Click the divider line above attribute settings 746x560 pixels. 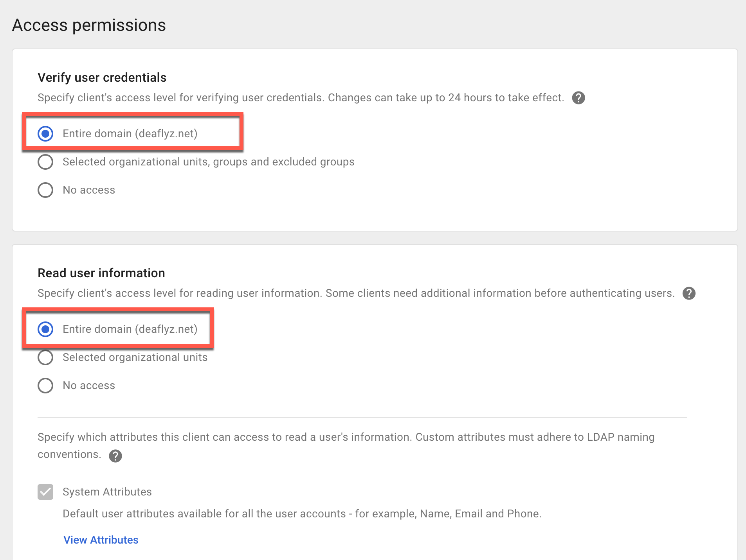(x=362, y=417)
